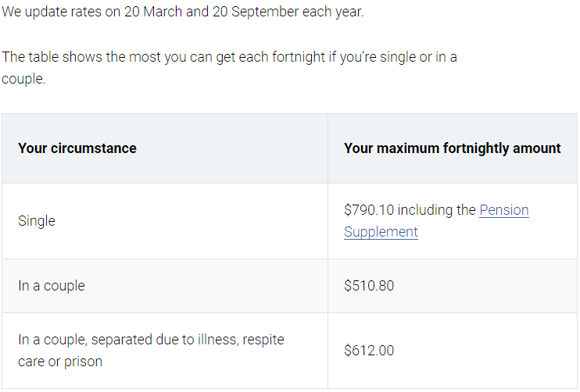This screenshot has width=580, height=392.
Task: Click the word 'couple.' ending the paragraph
Action: (23, 79)
